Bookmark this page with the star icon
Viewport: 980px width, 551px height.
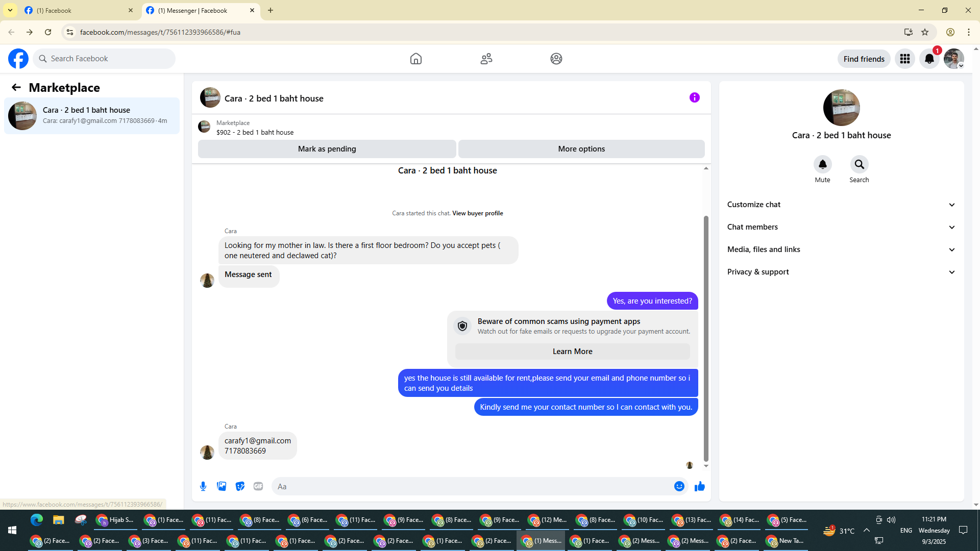(x=925, y=32)
